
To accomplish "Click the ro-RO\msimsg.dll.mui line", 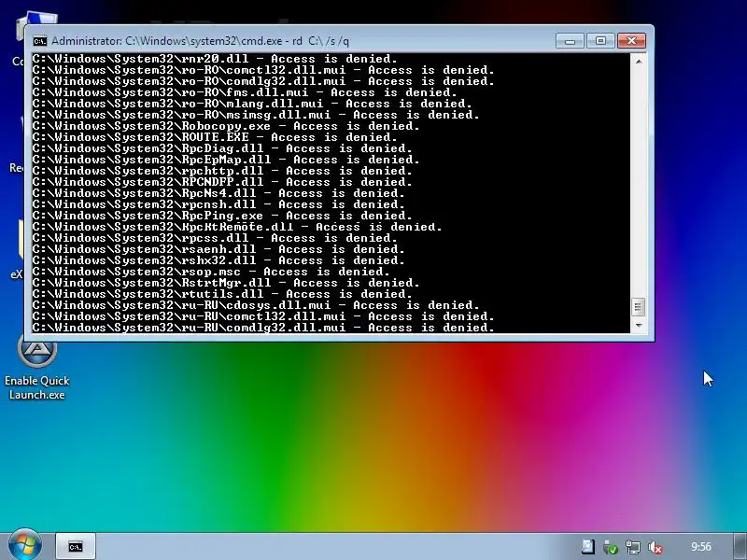I will pos(256,115).
